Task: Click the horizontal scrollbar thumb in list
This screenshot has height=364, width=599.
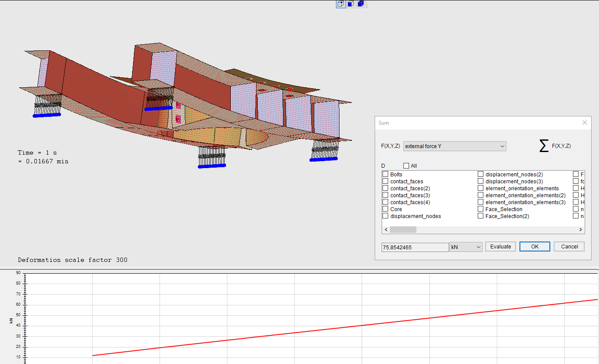Action: [x=403, y=229]
